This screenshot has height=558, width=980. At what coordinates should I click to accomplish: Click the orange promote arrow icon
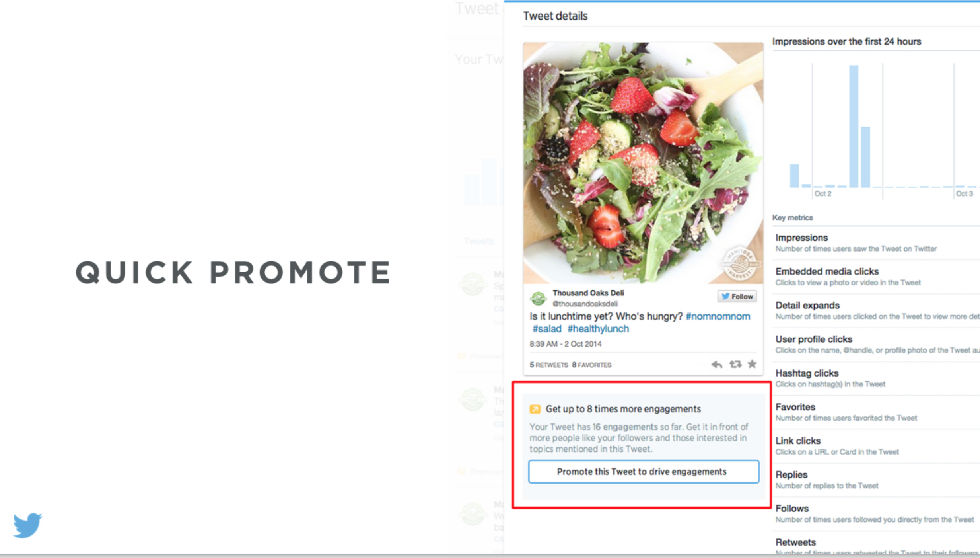pos(535,409)
